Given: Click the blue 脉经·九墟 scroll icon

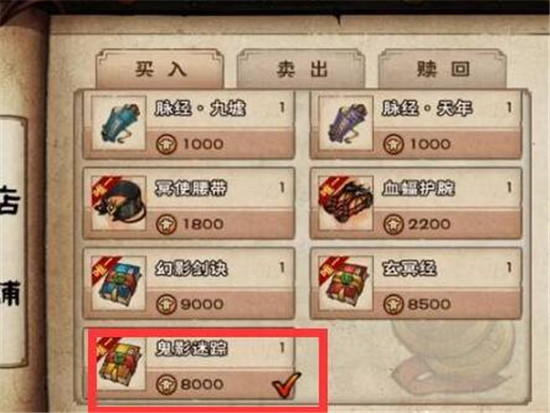Looking at the screenshot, I should 119,123.
